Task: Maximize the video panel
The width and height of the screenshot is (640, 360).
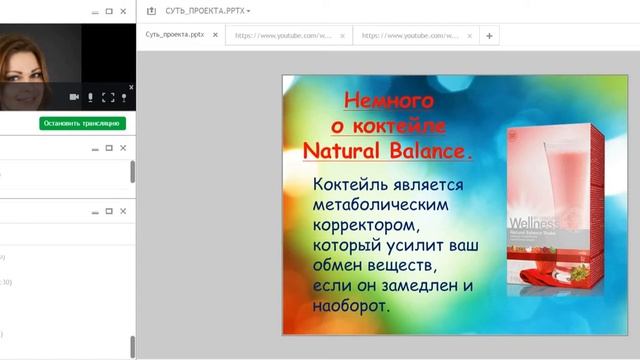Action: pos(109,11)
